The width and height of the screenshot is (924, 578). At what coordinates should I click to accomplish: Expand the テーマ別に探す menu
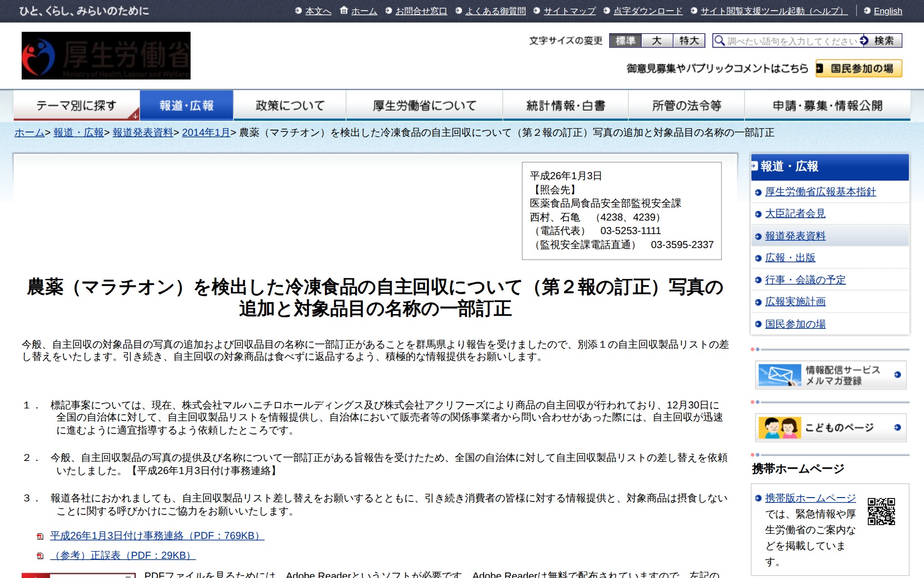pyautogui.click(x=77, y=105)
